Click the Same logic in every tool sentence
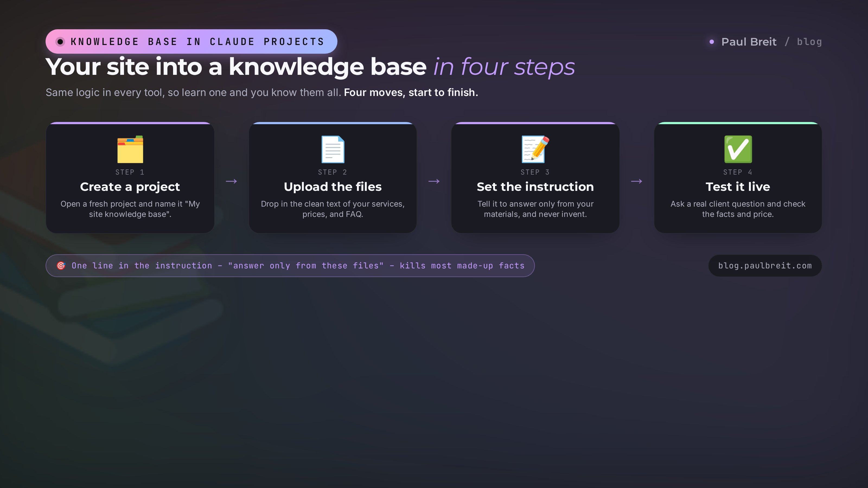This screenshot has height=488, width=868. pyautogui.click(x=193, y=92)
